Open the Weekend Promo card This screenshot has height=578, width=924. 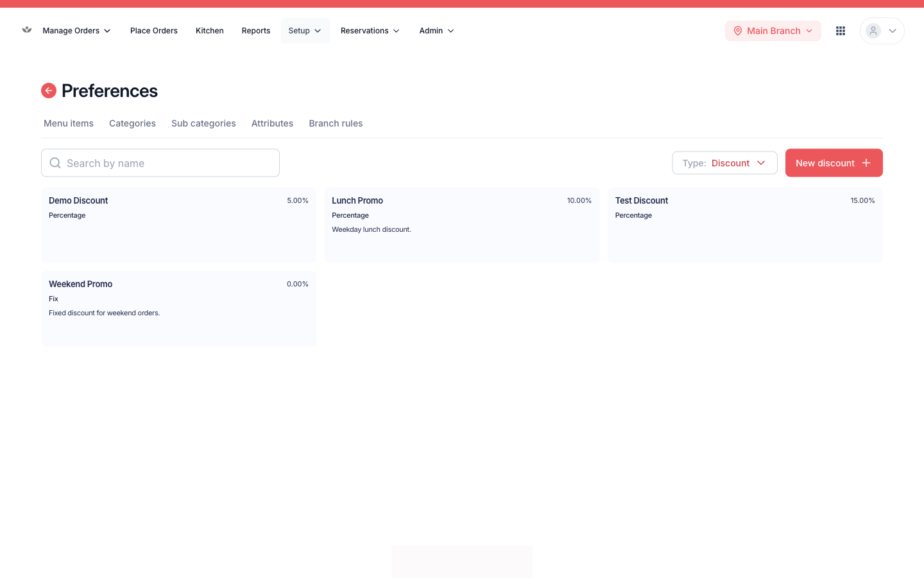coord(178,308)
